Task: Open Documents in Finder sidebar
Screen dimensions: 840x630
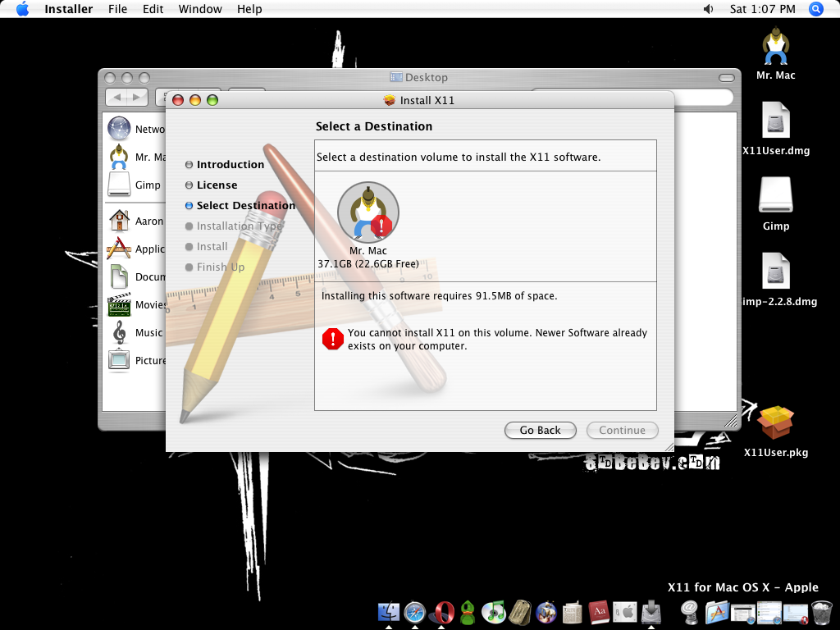Action: [x=137, y=276]
